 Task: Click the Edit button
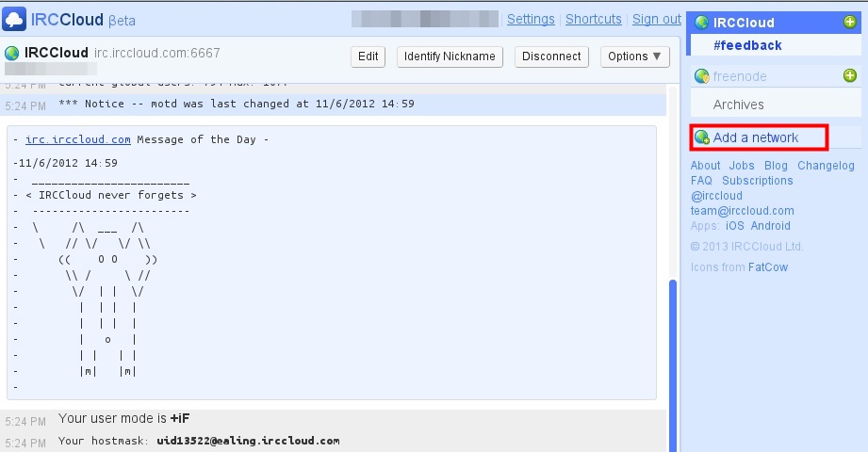pyautogui.click(x=368, y=56)
